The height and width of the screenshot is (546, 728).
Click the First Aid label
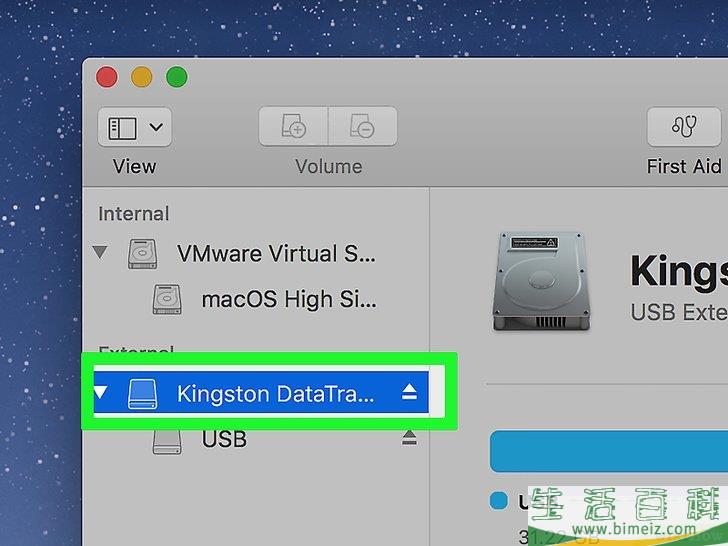(x=684, y=166)
